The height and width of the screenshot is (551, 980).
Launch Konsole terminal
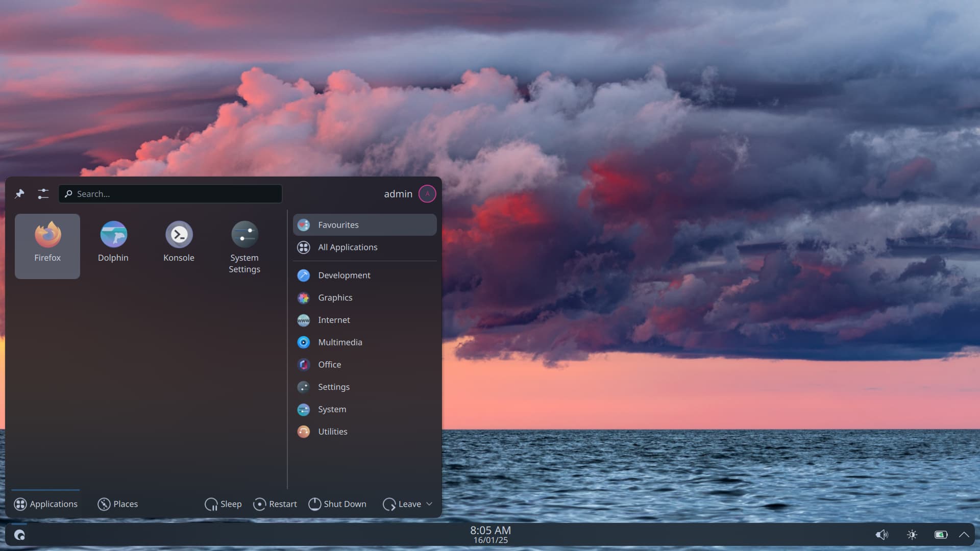click(179, 246)
